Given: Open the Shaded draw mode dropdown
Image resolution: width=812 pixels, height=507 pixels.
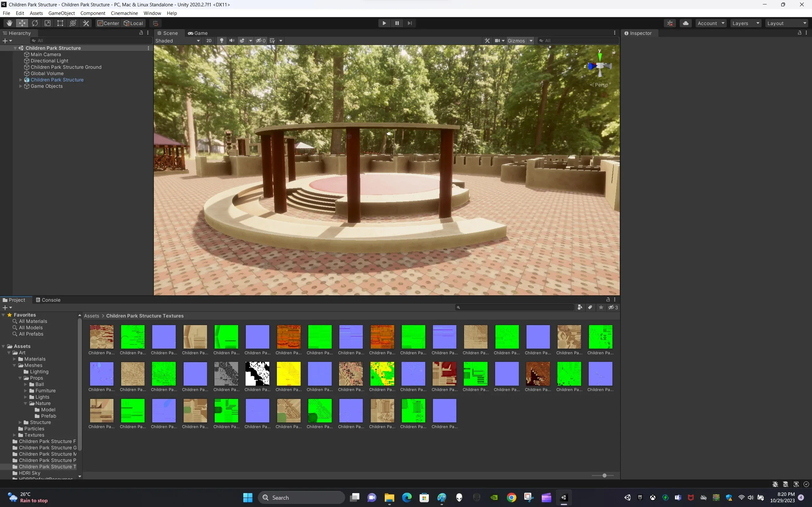Looking at the screenshot, I should tap(178, 40).
